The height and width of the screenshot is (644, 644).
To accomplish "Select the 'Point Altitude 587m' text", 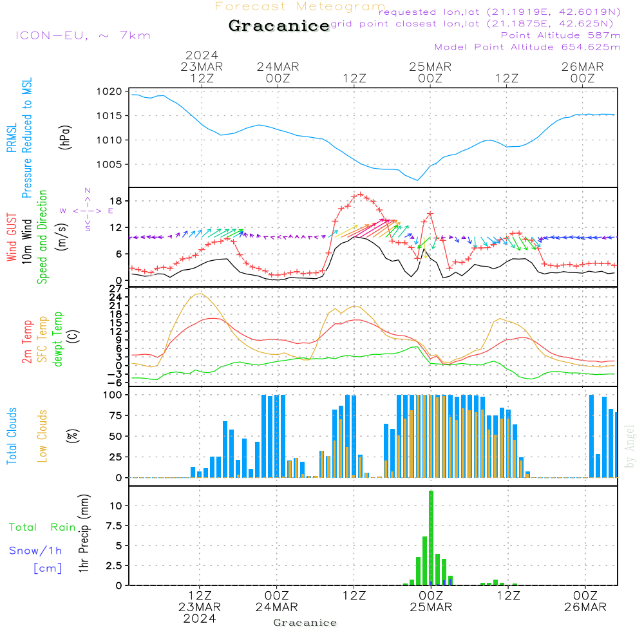I will 561,35.
